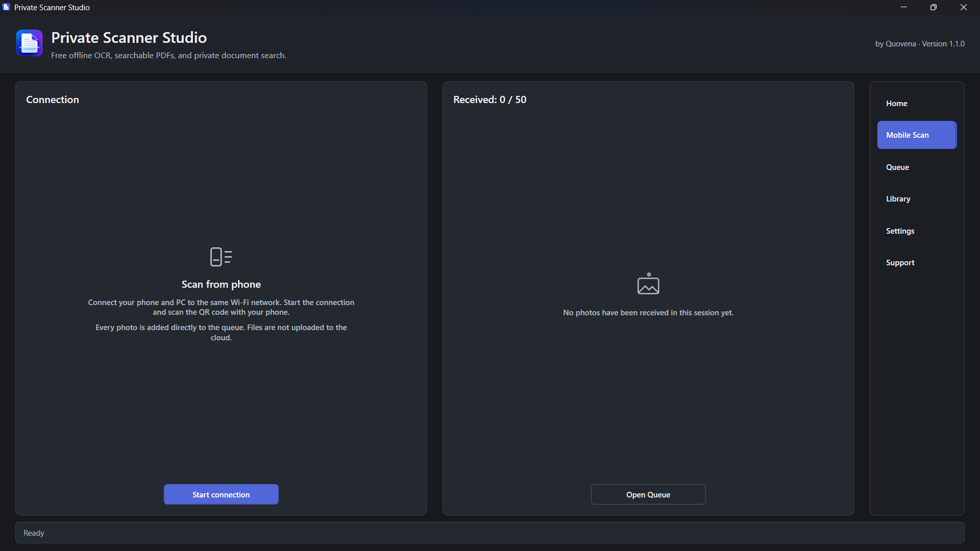Click the Connection panel heading

[53, 99]
